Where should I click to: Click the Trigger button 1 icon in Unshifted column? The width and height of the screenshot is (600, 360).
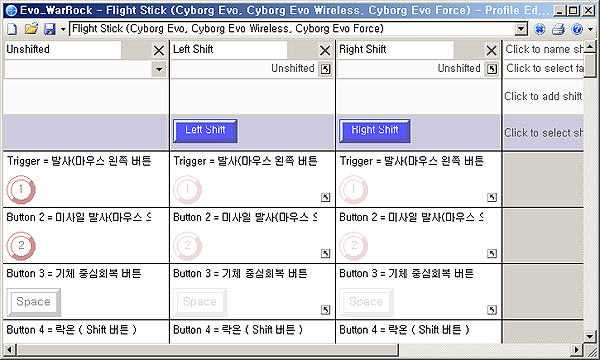[x=21, y=189]
